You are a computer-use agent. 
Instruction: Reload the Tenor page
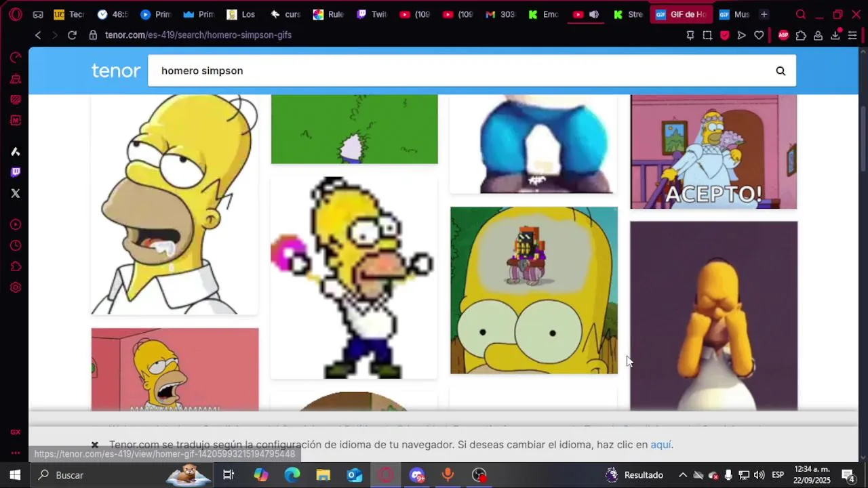coord(72,35)
